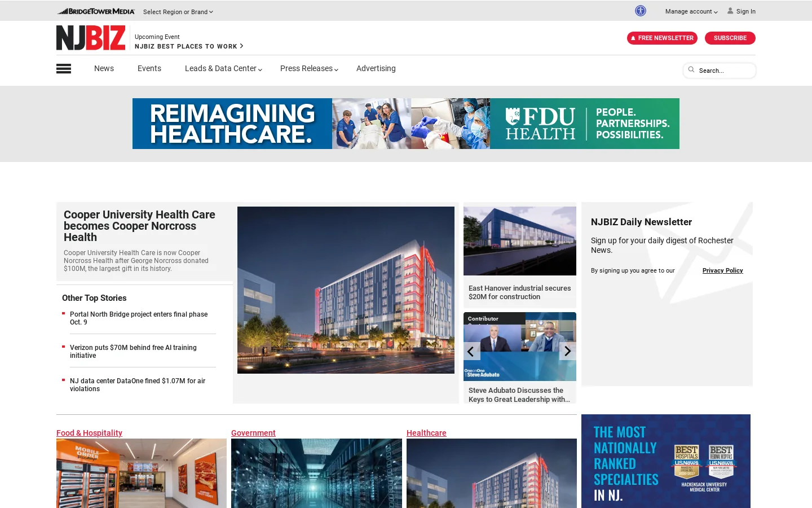
Task: Expand Select Region or Brand dropdown
Action: tap(178, 12)
